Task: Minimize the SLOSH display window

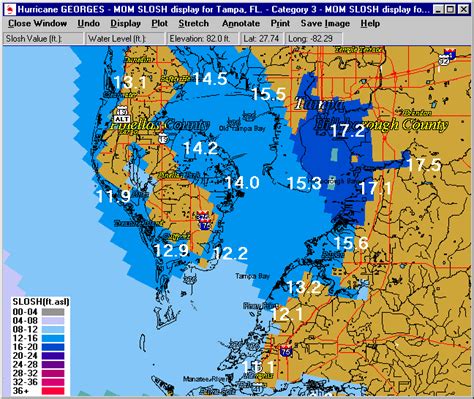Action: [x=438, y=9]
